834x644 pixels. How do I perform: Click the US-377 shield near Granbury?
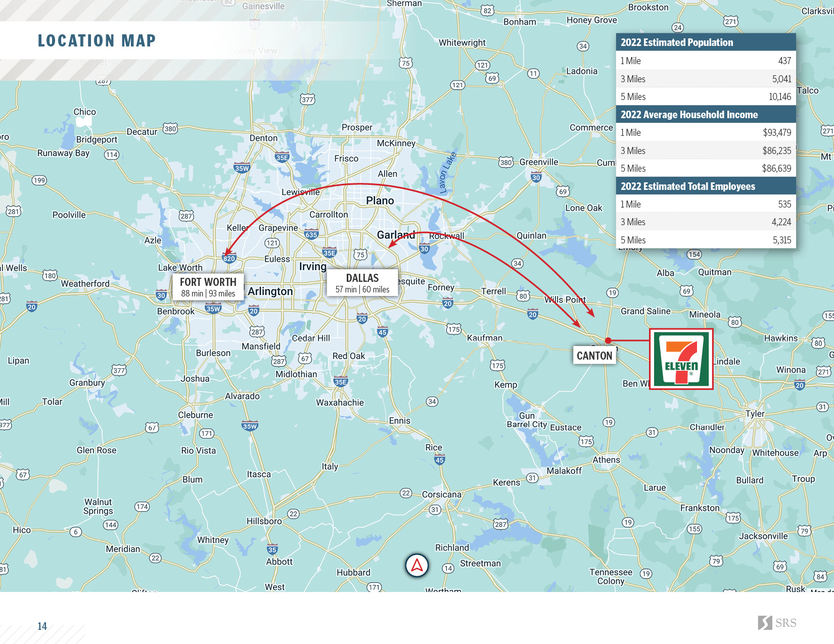119,370
